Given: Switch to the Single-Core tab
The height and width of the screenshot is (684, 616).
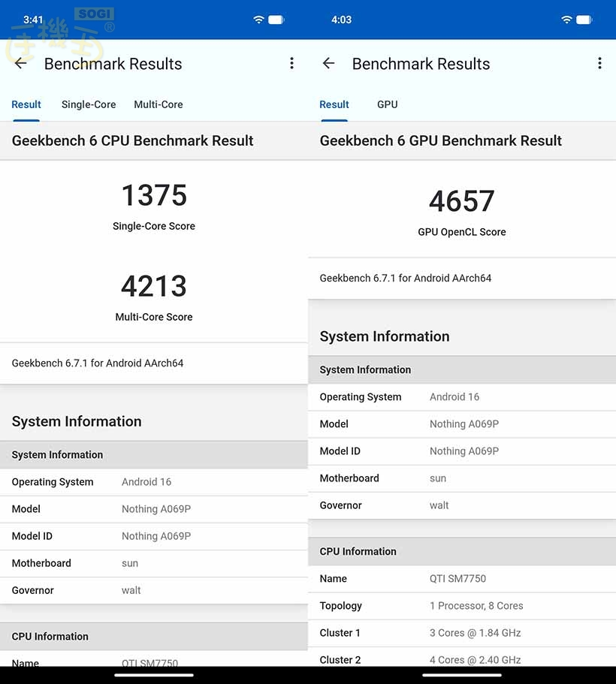Looking at the screenshot, I should coord(89,104).
